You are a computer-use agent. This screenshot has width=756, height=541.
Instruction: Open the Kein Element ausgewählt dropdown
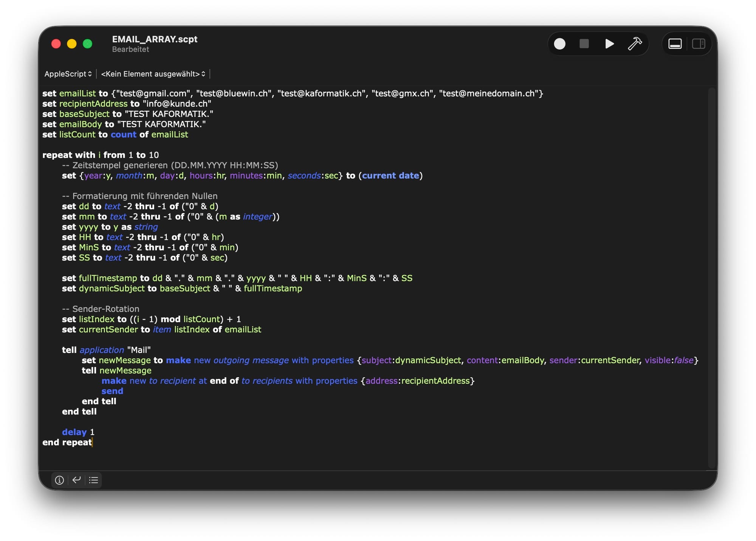click(x=153, y=74)
